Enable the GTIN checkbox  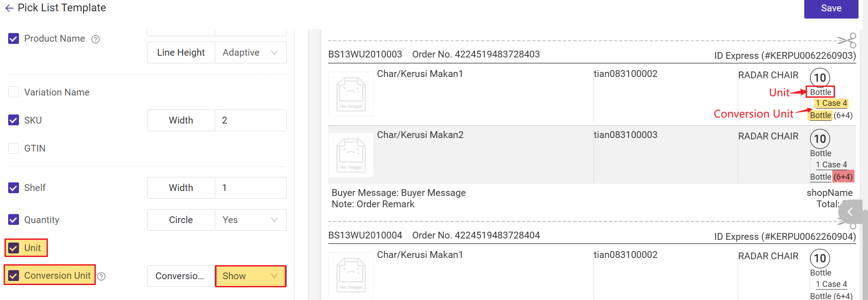[x=14, y=148]
